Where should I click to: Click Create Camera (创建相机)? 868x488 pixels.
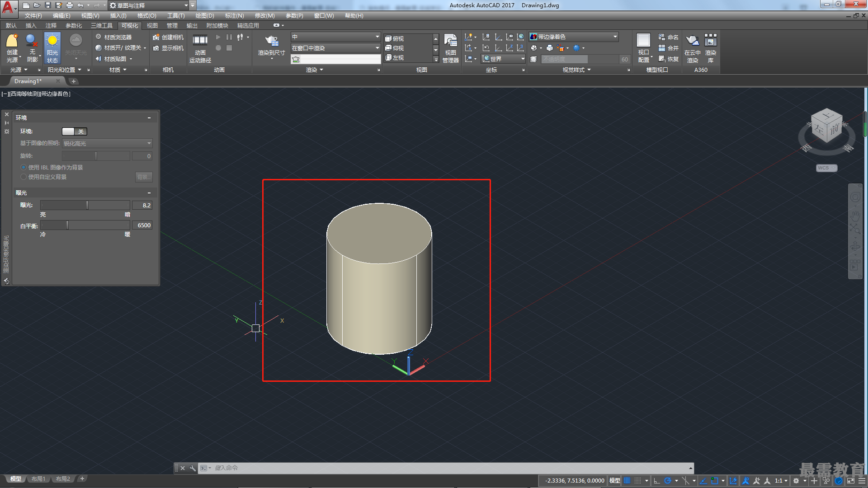pyautogui.click(x=168, y=37)
